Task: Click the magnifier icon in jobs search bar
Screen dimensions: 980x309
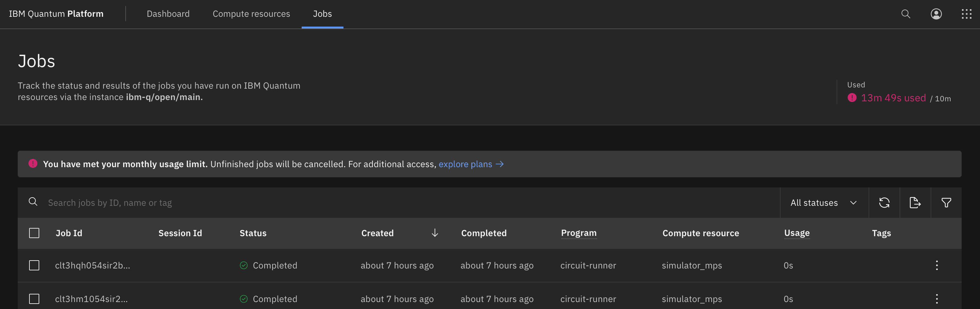Action: pyautogui.click(x=33, y=202)
